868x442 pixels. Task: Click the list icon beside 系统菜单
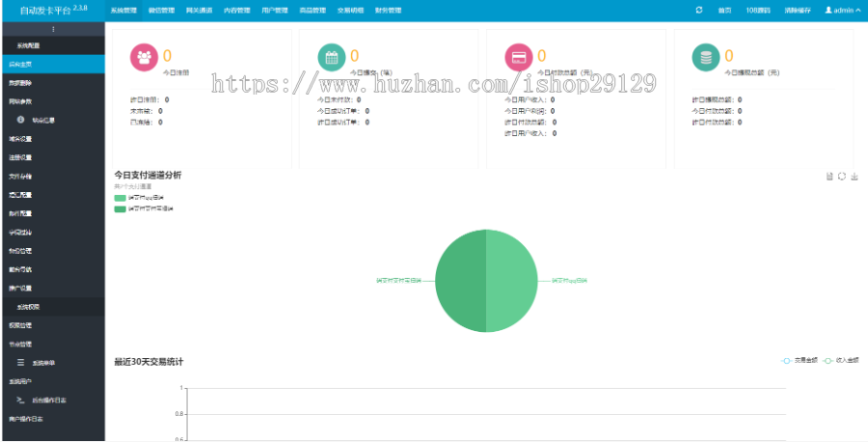(20, 362)
